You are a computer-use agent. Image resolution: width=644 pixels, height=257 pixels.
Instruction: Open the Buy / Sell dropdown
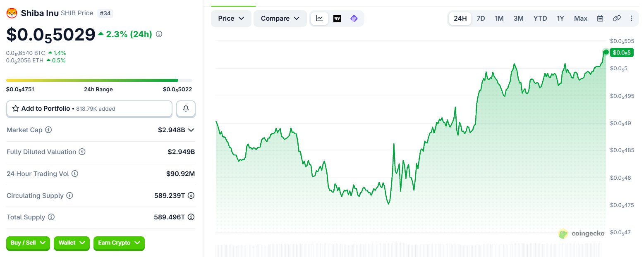click(28, 243)
